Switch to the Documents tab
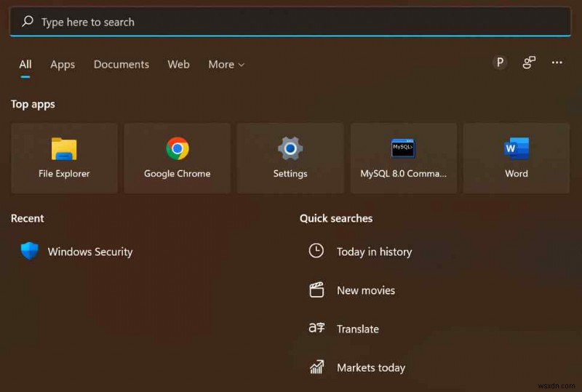The width and height of the screenshot is (582, 392). [121, 65]
